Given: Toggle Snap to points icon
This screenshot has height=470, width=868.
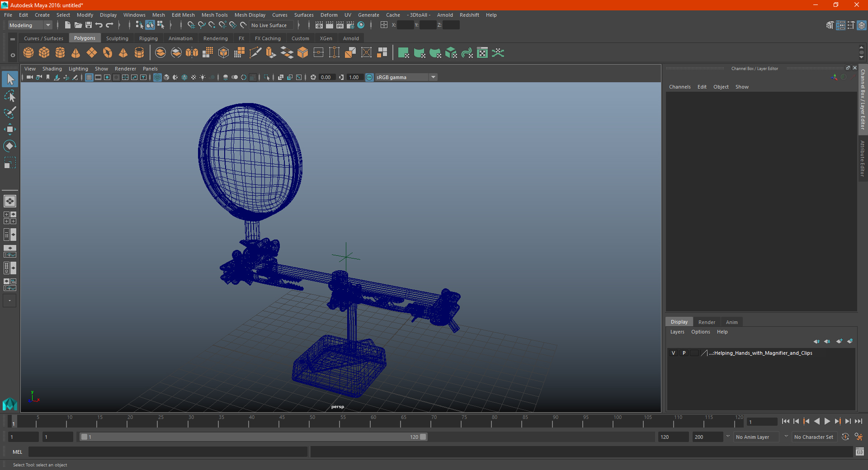Looking at the screenshot, I should coord(212,25).
